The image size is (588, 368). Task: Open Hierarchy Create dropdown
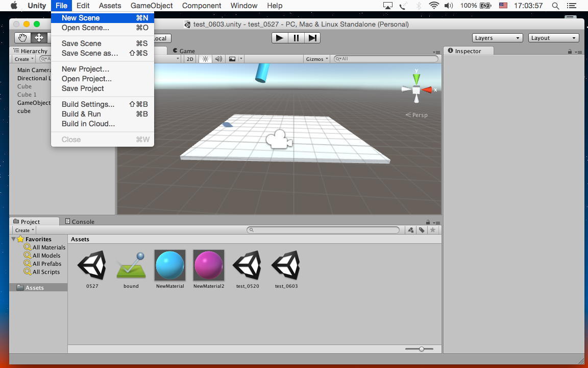point(24,59)
